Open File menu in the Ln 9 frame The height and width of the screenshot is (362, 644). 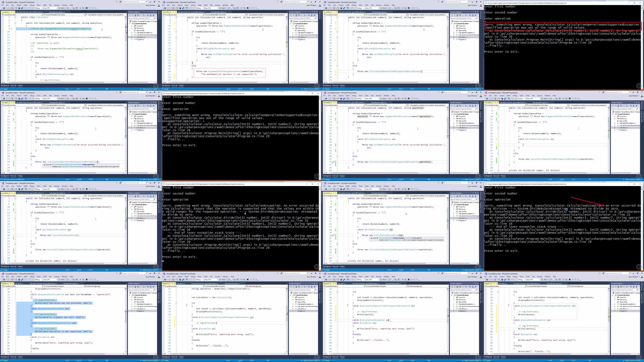2,5
